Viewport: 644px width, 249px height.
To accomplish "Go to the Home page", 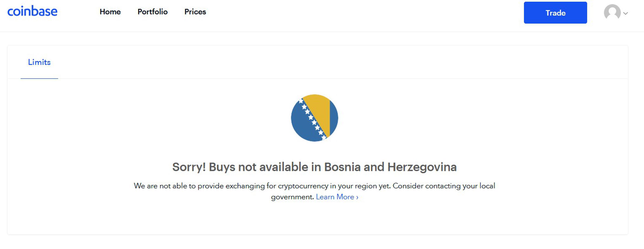I will click(110, 12).
